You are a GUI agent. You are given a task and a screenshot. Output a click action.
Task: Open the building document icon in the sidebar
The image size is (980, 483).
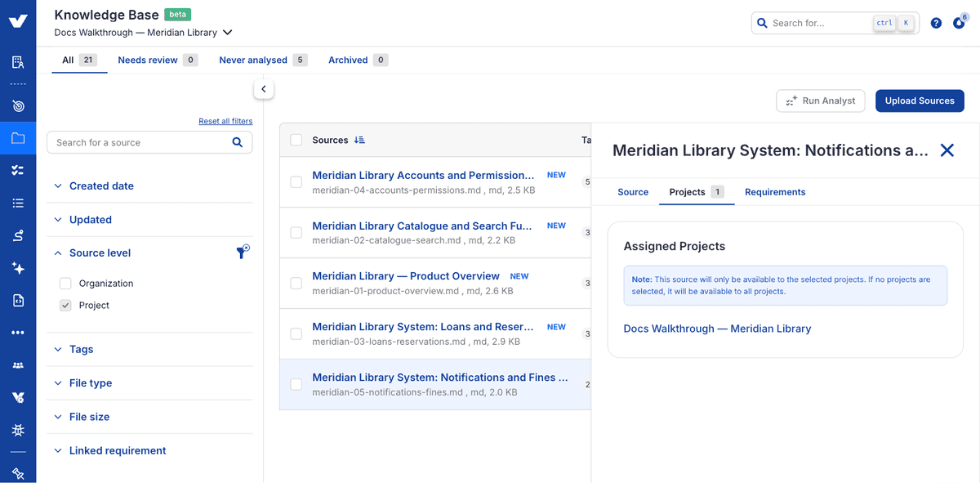click(x=18, y=62)
